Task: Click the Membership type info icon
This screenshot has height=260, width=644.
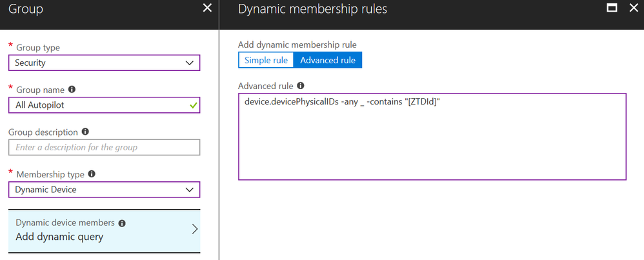Action: coord(92,174)
